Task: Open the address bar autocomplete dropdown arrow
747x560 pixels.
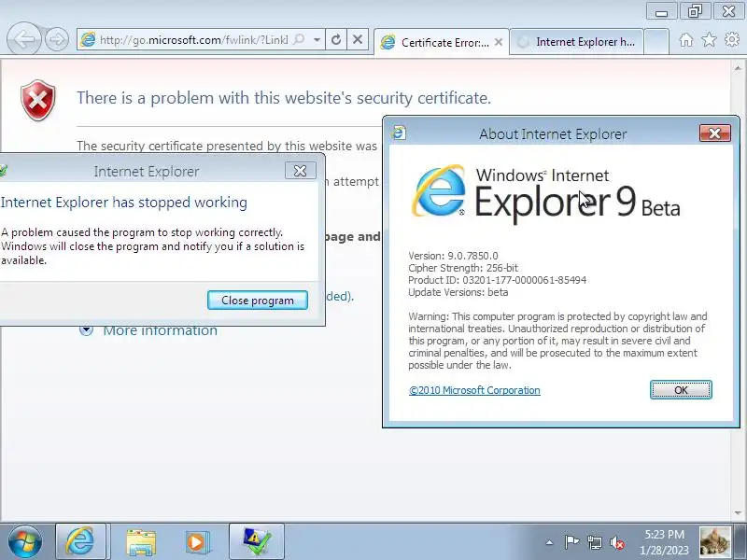Action: [x=317, y=39]
